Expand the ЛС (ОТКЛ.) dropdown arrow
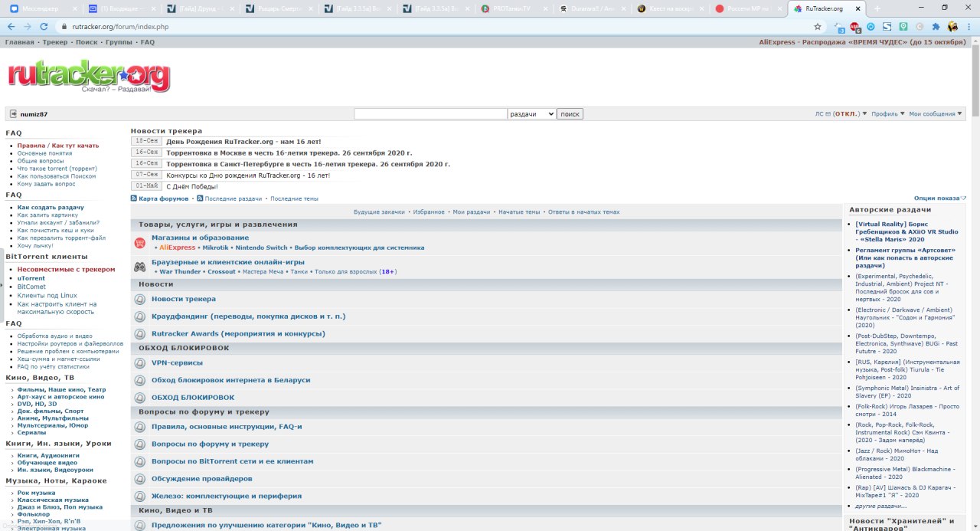This screenshot has height=531, width=980. point(865,114)
